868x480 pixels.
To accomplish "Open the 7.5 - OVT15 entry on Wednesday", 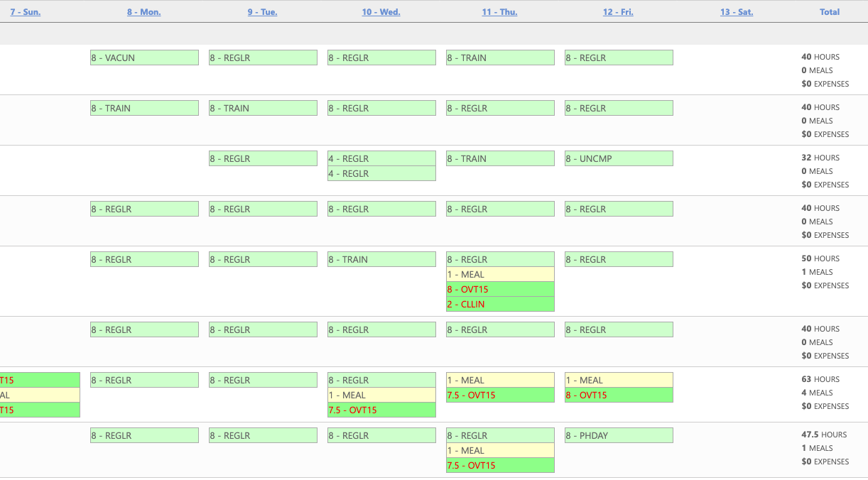I will coord(381,410).
